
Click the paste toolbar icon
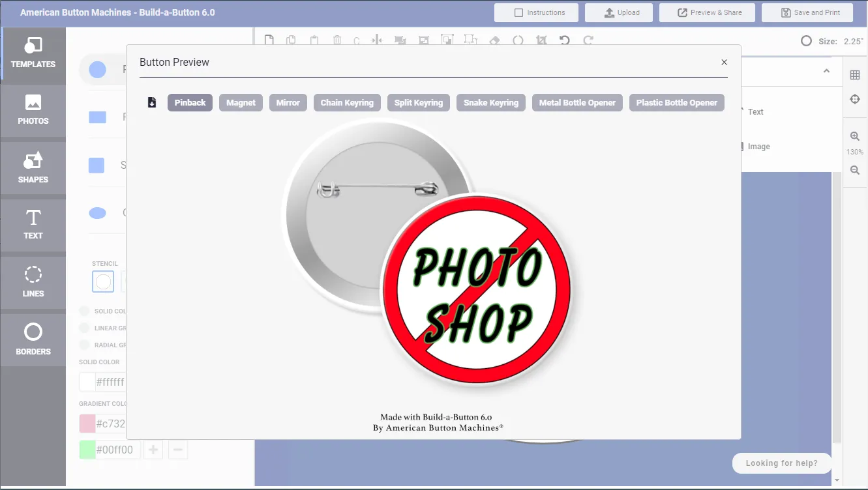(x=314, y=40)
